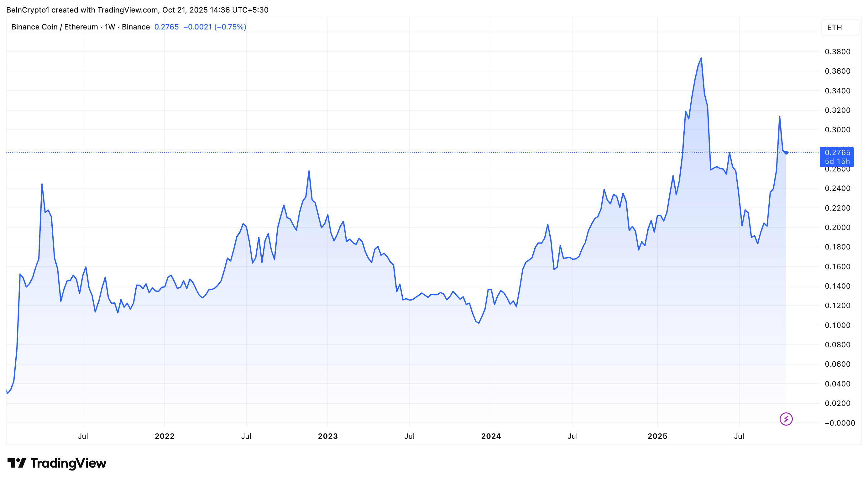Click the 2023 peak on the chart line
This screenshot has width=868, height=482.
pyautogui.click(x=309, y=171)
